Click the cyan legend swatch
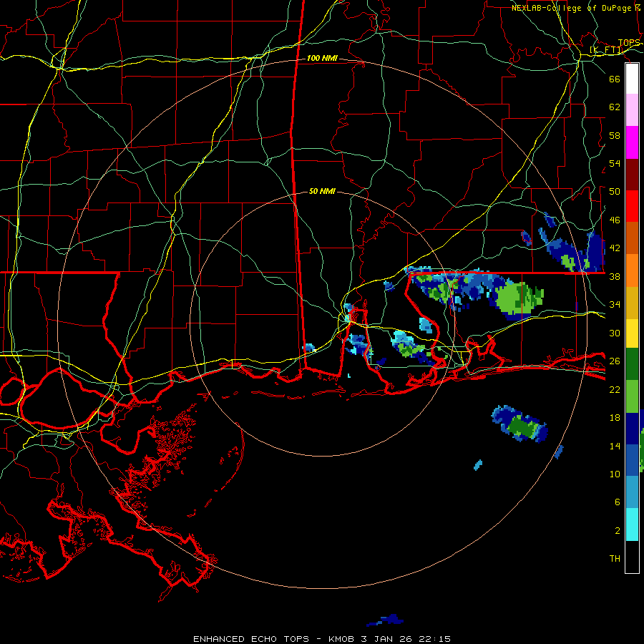Image resolution: width=644 pixels, height=644 pixels. 632,525
